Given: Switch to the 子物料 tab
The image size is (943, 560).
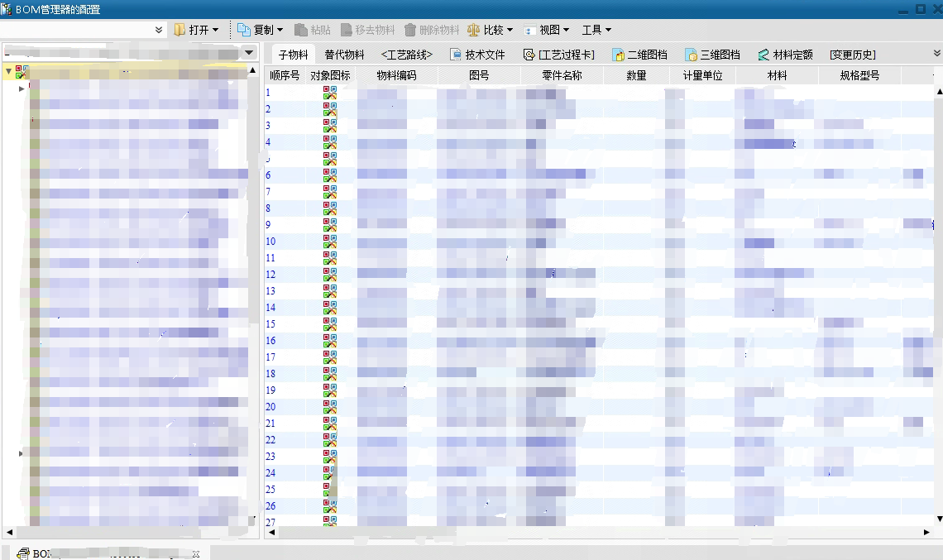Looking at the screenshot, I should (x=293, y=55).
